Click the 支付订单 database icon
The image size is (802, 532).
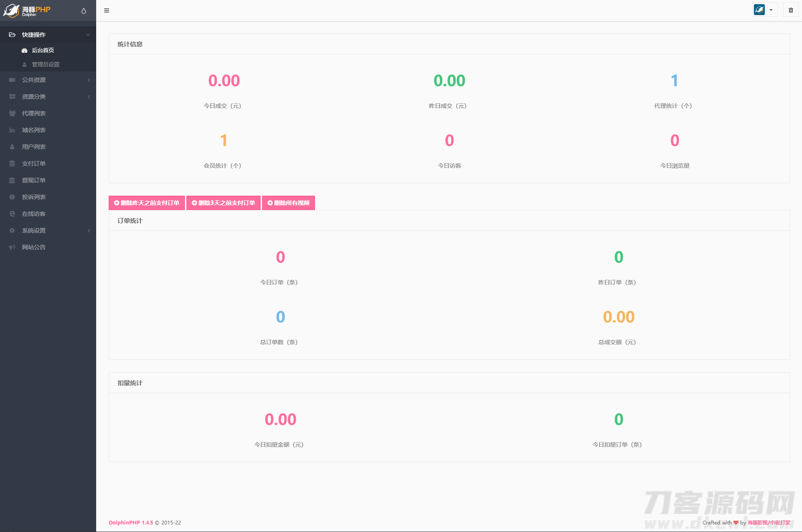(12, 164)
